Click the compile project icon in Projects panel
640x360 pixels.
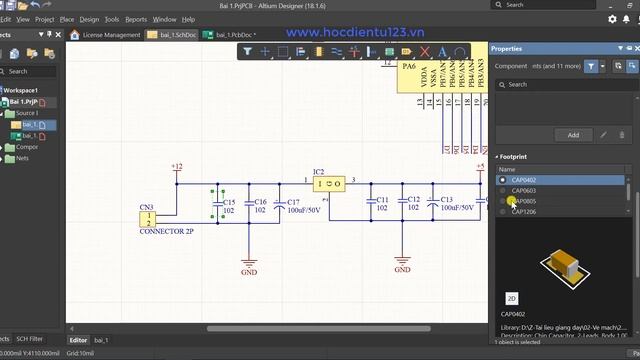click(14, 53)
